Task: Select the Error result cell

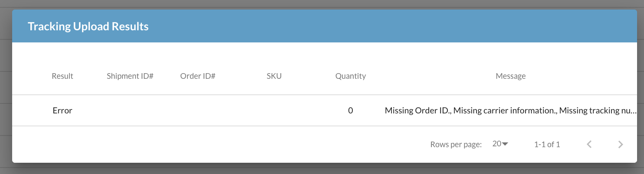Action: [62, 110]
